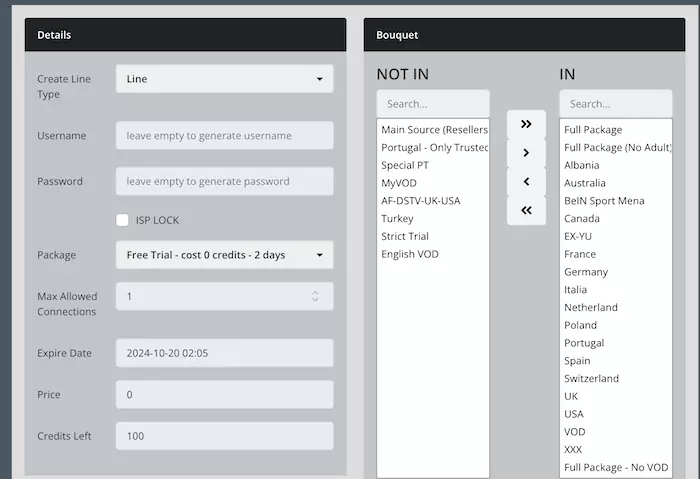The width and height of the screenshot is (700, 479).
Task: Expand the Package dropdown menu
Action: click(224, 255)
